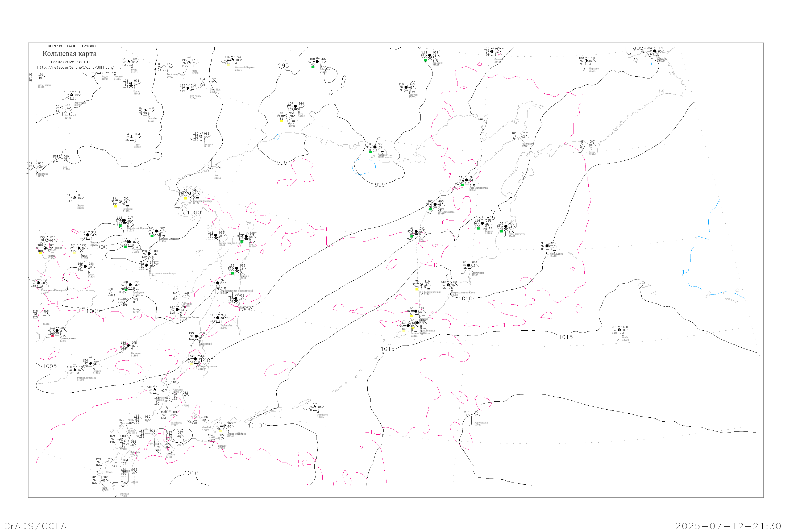Click the 995 isobar label south of Магадан
The image size is (798, 532).
pos(380,185)
